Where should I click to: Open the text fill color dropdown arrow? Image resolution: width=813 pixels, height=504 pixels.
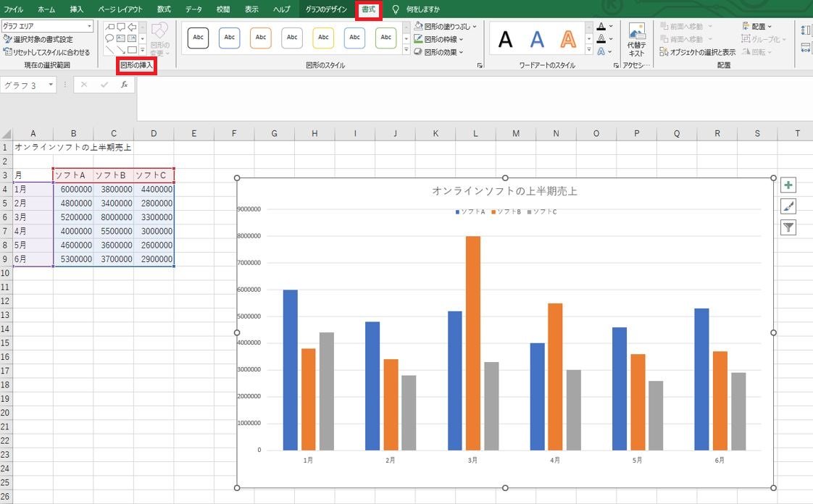(x=611, y=26)
